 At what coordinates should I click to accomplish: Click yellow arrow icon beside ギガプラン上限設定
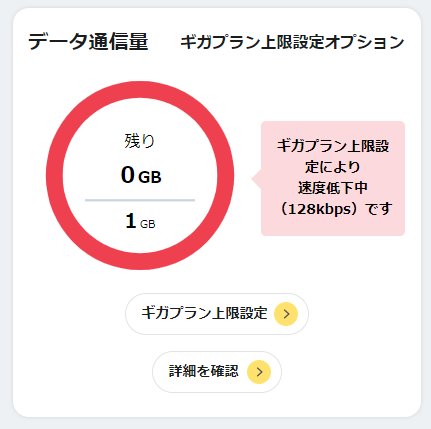click(x=286, y=314)
